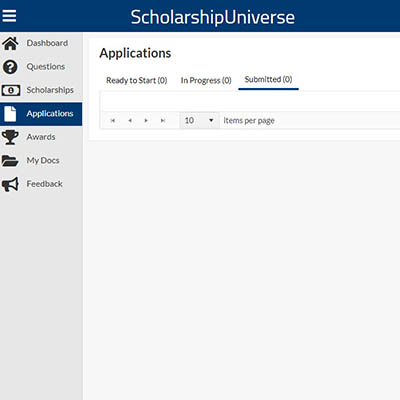Click the ScholarshipUniverse title
This screenshot has width=400, height=400.
[213, 17]
